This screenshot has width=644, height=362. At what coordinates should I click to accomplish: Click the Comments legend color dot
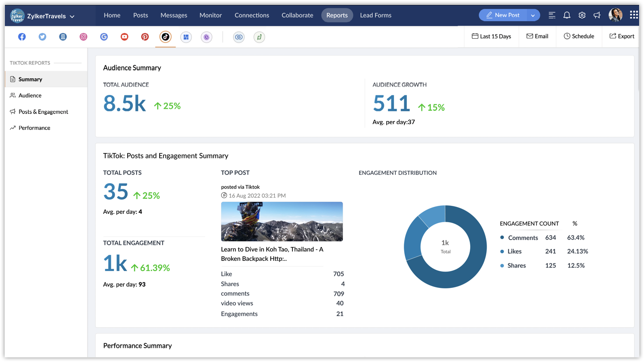tap(502, 237)
